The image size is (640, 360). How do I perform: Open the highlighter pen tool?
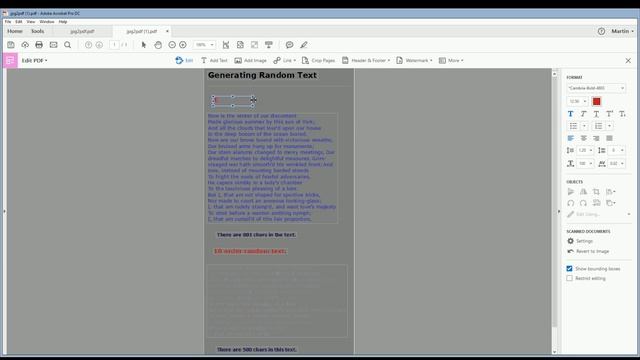(x=304, y=45)
